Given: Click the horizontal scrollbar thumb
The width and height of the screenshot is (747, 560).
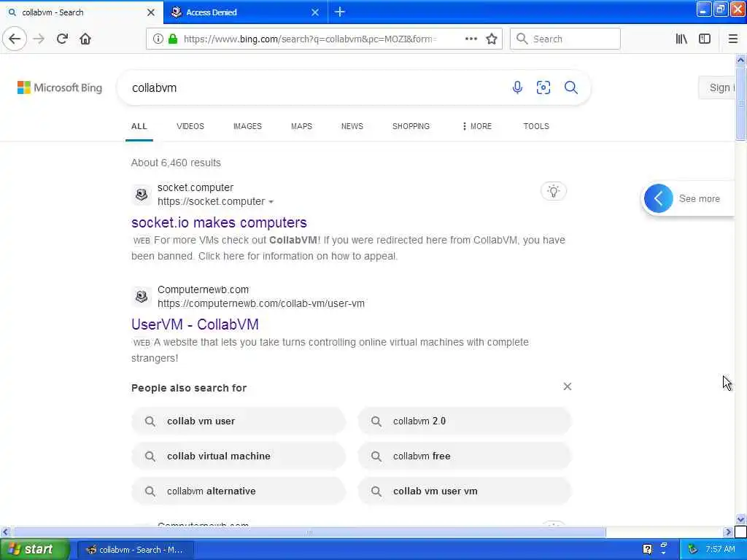Looking at the screenshot, I should tap(309, 532).
